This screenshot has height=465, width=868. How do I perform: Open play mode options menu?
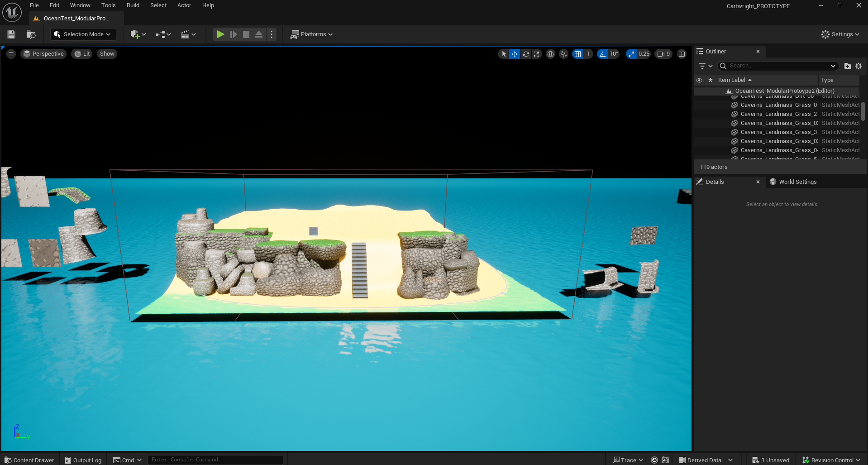pyautogui.click(x=272, y=34)
